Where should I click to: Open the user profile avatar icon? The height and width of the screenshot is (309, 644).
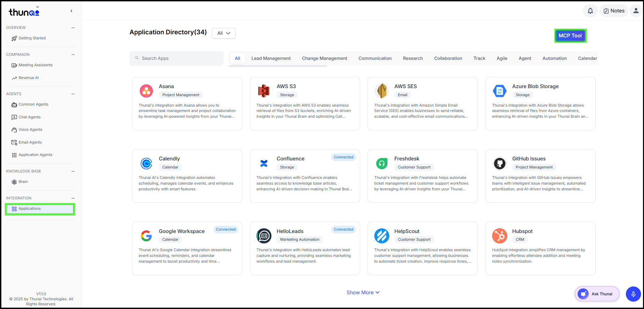pos(636,11)
